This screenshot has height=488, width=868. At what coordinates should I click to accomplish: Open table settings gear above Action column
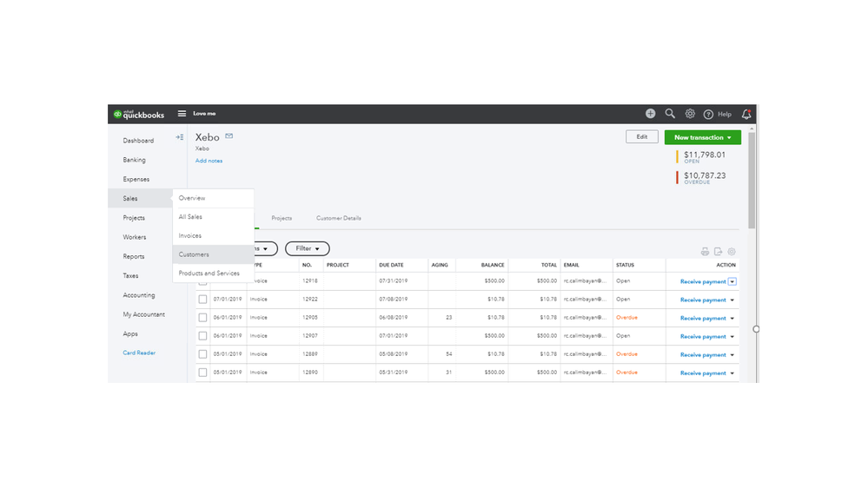click(x=732, y=252)
